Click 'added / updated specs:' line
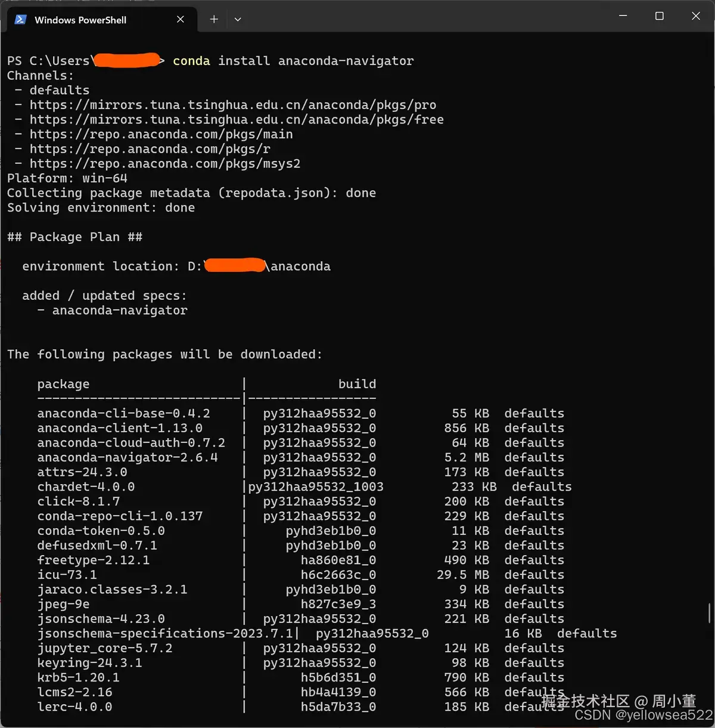The height and width of the screenshot is (728, 715). 104,296
